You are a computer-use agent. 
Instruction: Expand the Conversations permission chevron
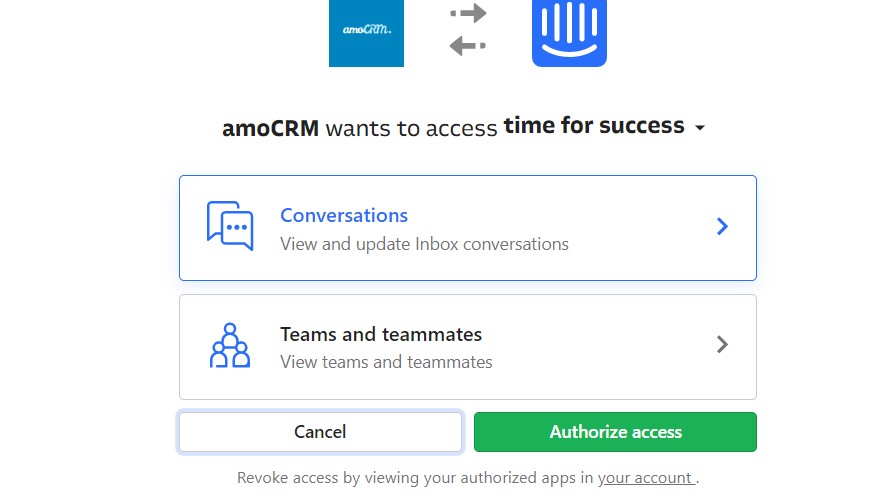click(723, 227)
